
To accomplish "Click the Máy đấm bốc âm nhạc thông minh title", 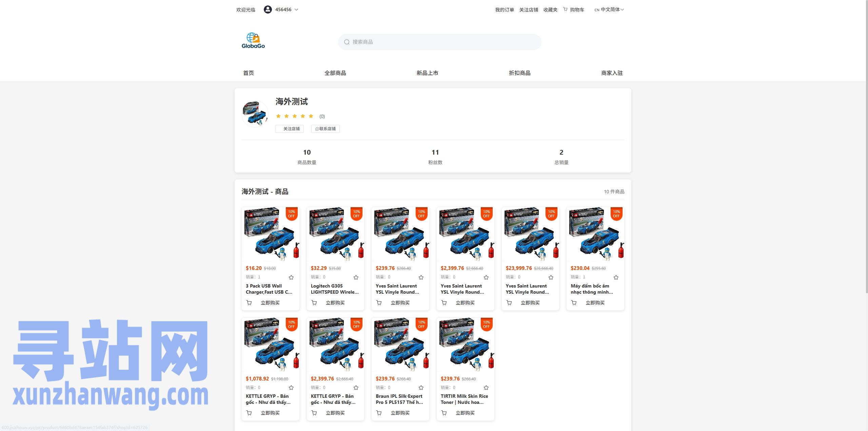I will pyautogui.click(x=592, y=289).
